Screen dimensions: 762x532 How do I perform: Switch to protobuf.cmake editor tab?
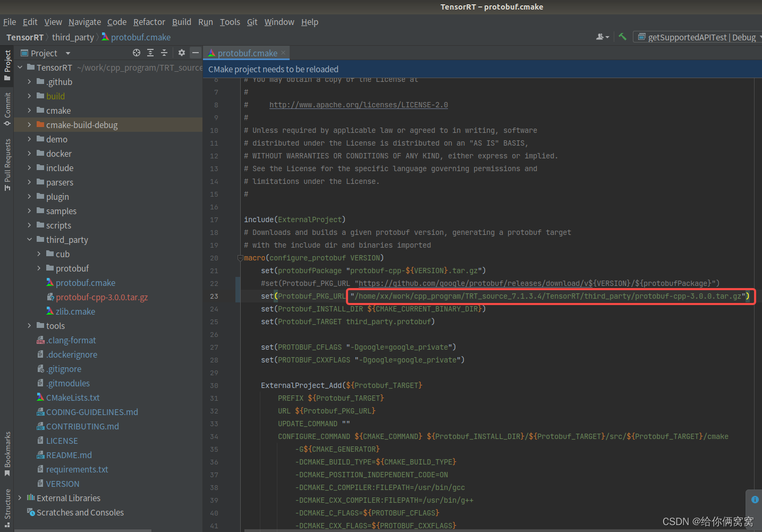coord(247,53)
